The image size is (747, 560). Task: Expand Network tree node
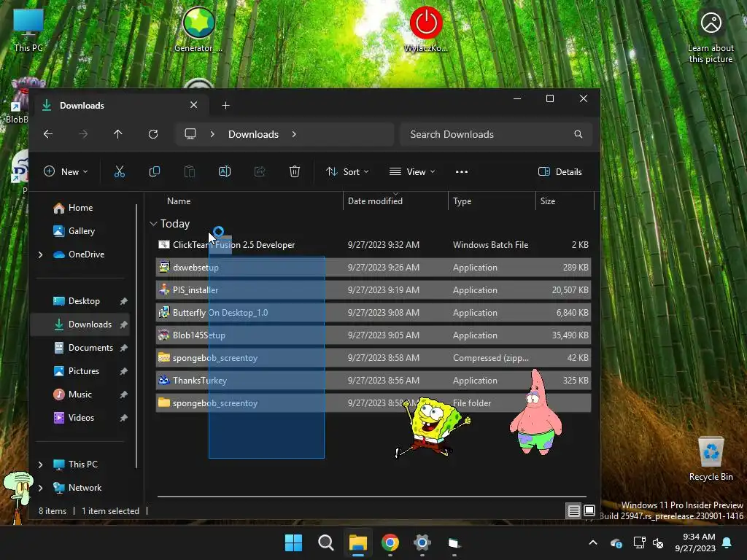(41, 488)
